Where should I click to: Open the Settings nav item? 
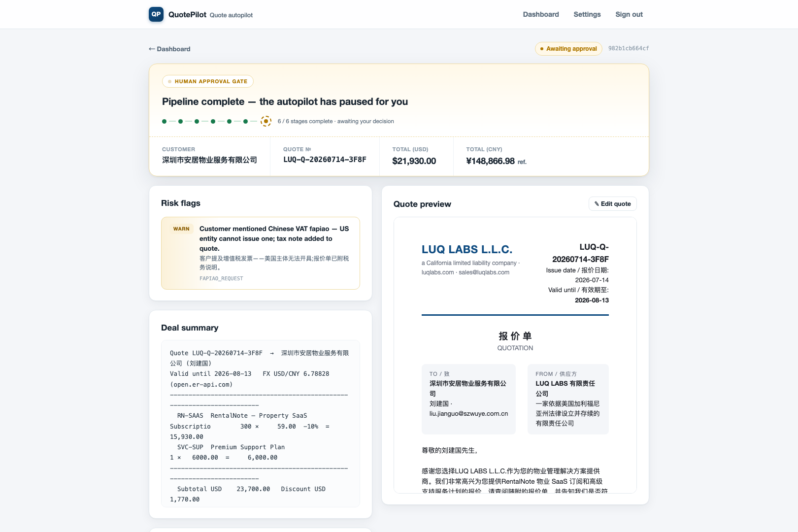point(587,14)
